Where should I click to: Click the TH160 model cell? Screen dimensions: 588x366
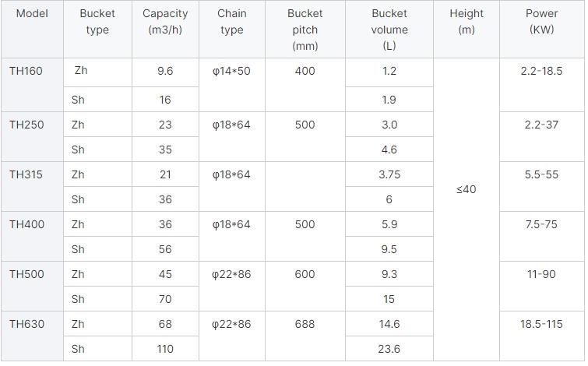(26, 71)
